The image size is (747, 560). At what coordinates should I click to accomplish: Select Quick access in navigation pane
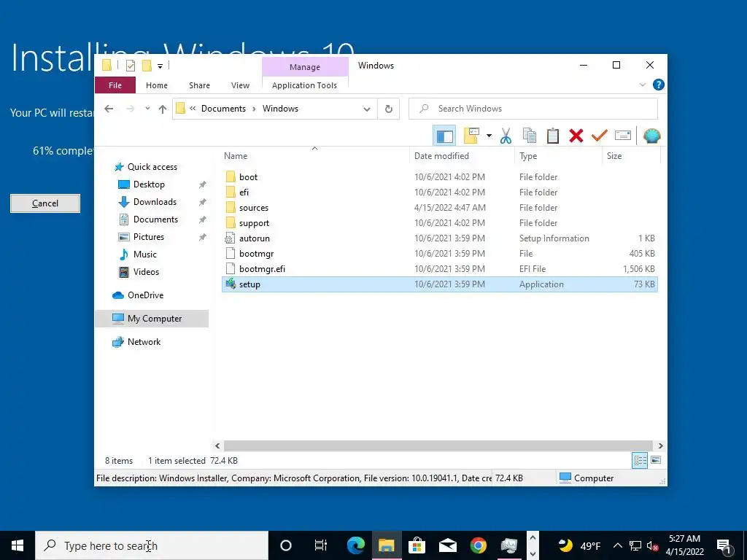[x=152, y=167]
